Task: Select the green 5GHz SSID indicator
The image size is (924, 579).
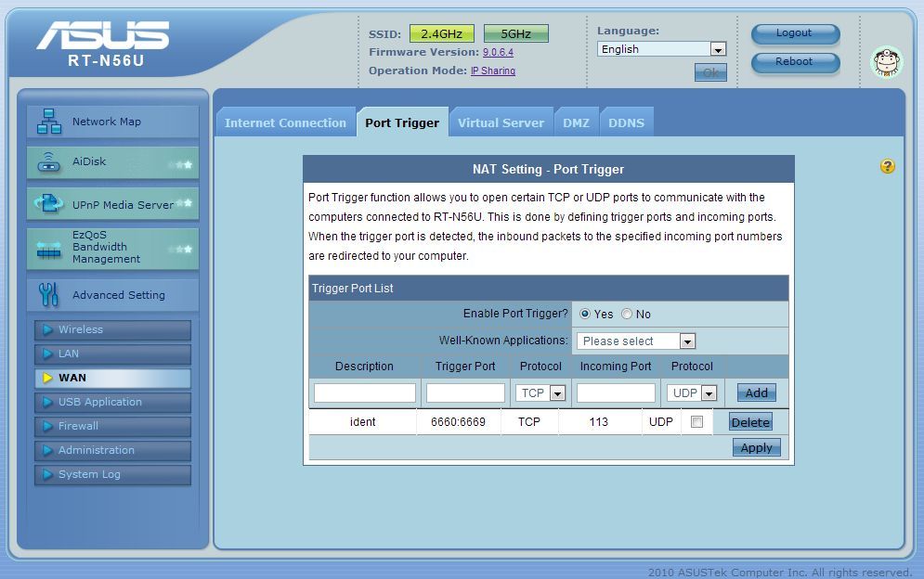Action: tap(515, 34)
